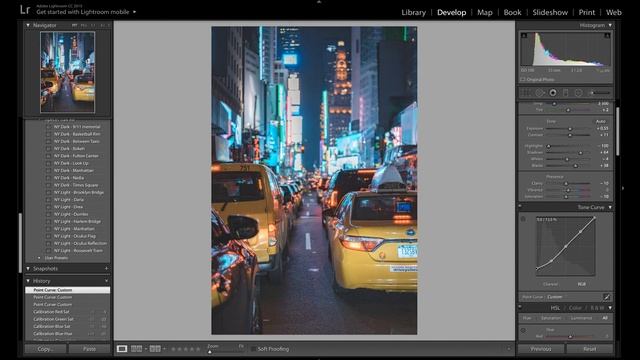Go to the Print module

point(587,12)
